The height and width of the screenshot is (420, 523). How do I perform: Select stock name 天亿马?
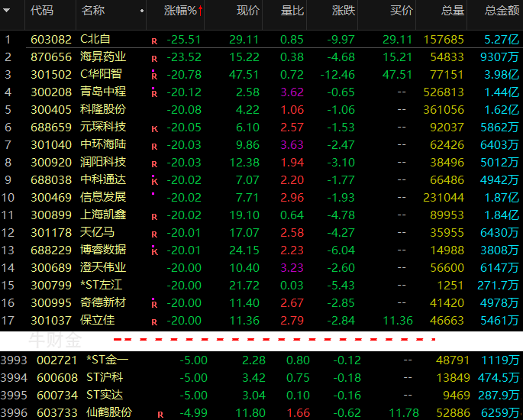pos(97,232)
